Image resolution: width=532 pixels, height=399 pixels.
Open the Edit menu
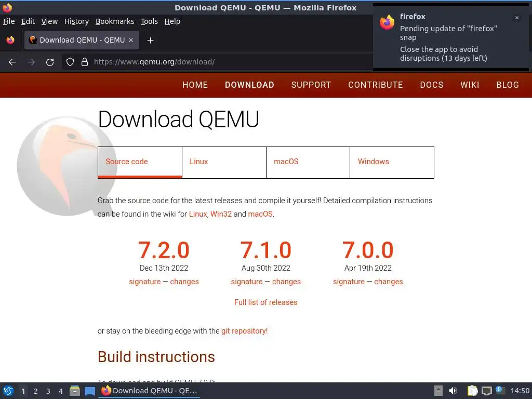coord(28,21)
